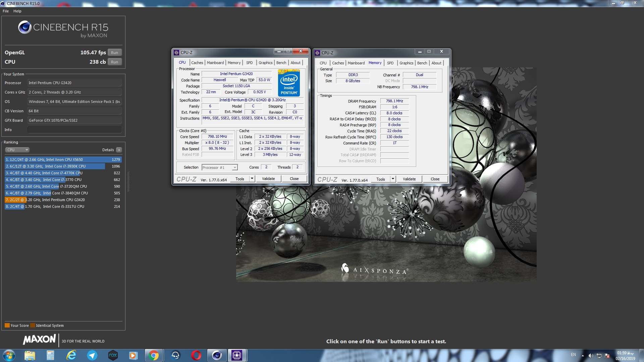Switch to Caches tab in right CPU-Z window
This screenshot has width=644, height=362.
338,63
